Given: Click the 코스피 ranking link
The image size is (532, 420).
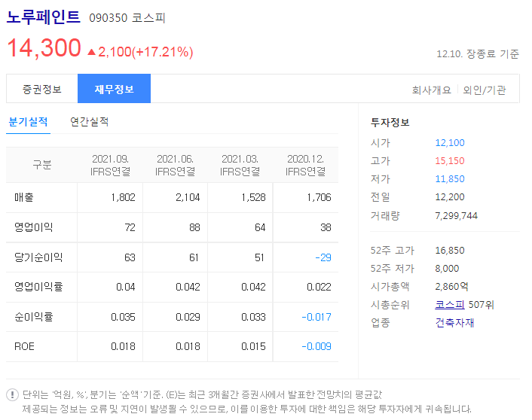Looking at the screenshot, I should (x=450, y=304).
